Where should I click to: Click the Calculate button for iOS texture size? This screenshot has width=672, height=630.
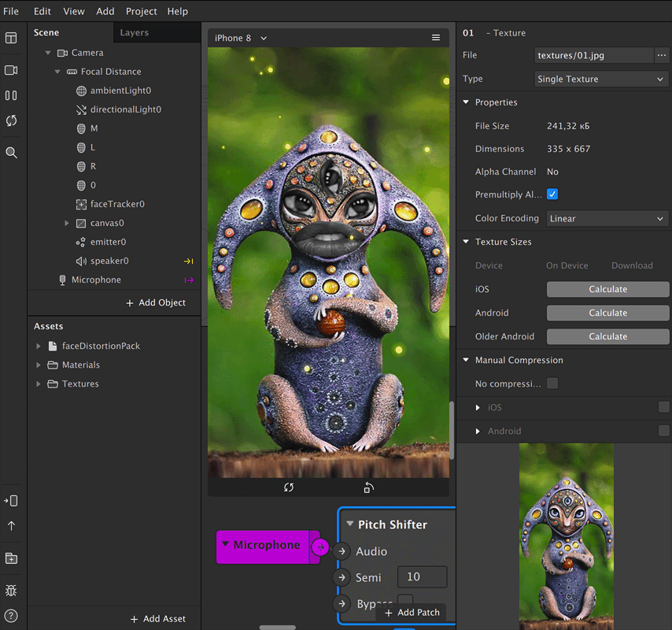pos(607,289)
